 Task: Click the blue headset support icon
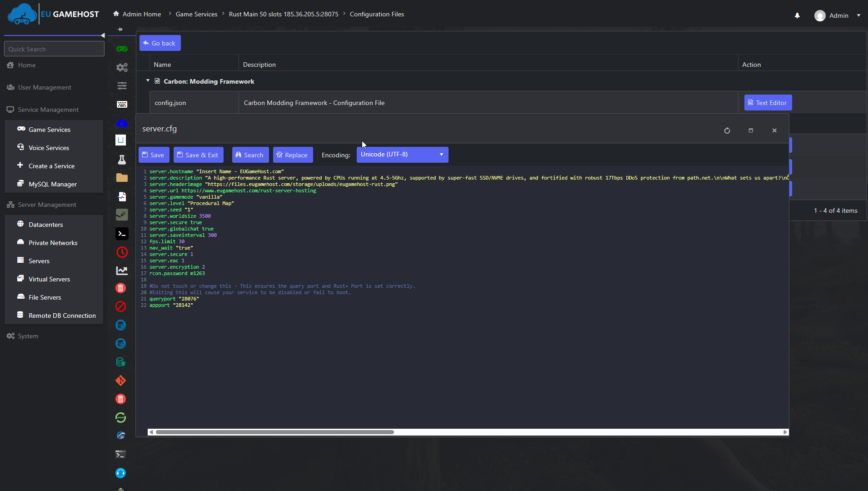[x=120, y=473]
